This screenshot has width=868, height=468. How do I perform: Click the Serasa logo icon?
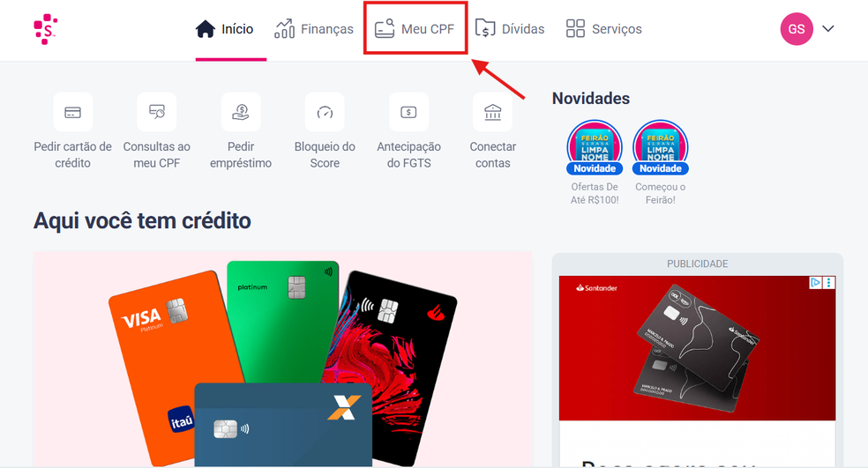point(45,29)
